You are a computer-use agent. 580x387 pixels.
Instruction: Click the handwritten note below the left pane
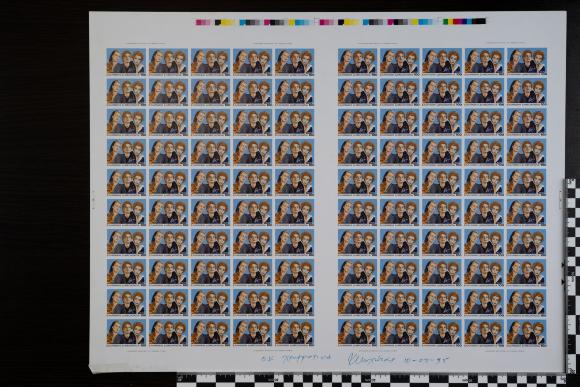(295, 358)
